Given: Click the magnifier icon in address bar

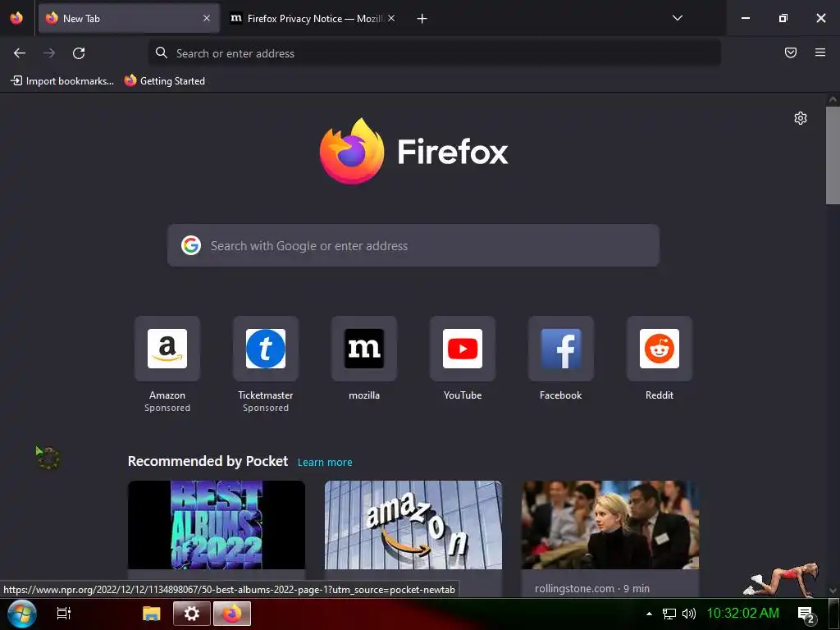Looking at the screenshot, I should pyautogui.click(x=162, y=52).
